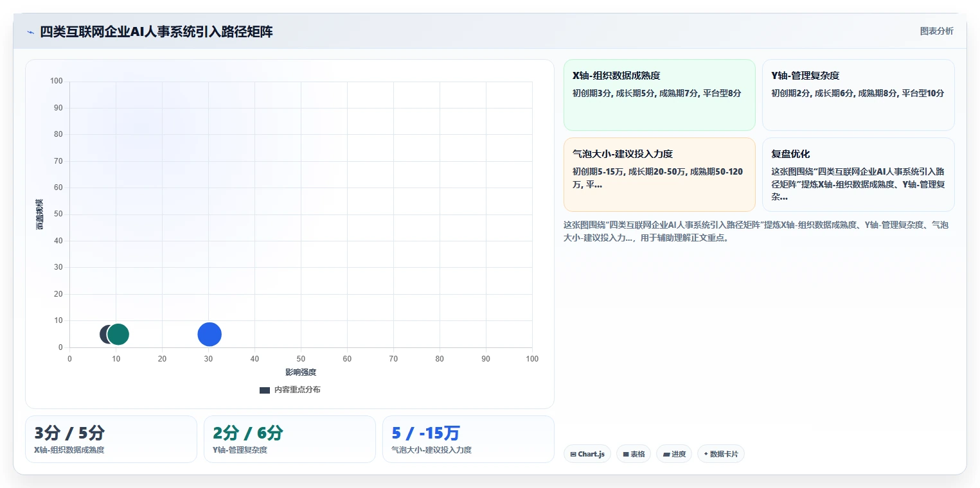The height and width of the screenshot is (488, 980).
Task: Click the Chart.js tag icon
Action: tap(573, 455)
